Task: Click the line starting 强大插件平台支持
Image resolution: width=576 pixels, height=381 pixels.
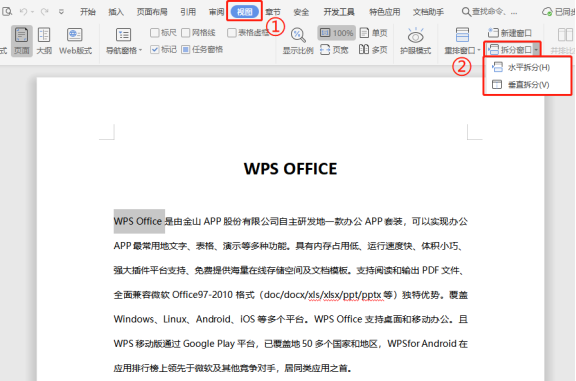Action: (290, 270)
